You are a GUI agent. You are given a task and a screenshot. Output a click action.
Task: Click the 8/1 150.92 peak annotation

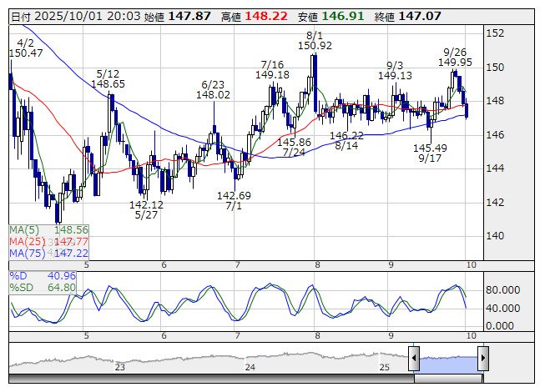[314, 40]
